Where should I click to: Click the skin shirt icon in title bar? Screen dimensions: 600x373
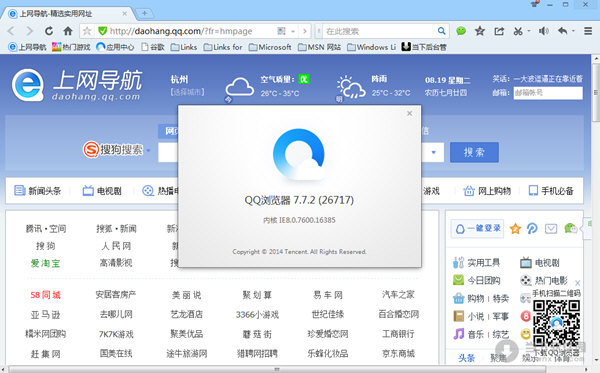click(535, 4)
